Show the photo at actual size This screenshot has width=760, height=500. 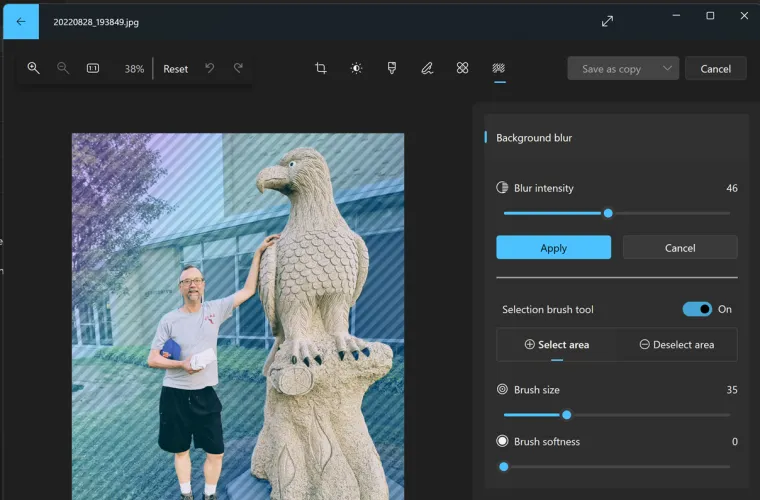(x=93, y=68)
